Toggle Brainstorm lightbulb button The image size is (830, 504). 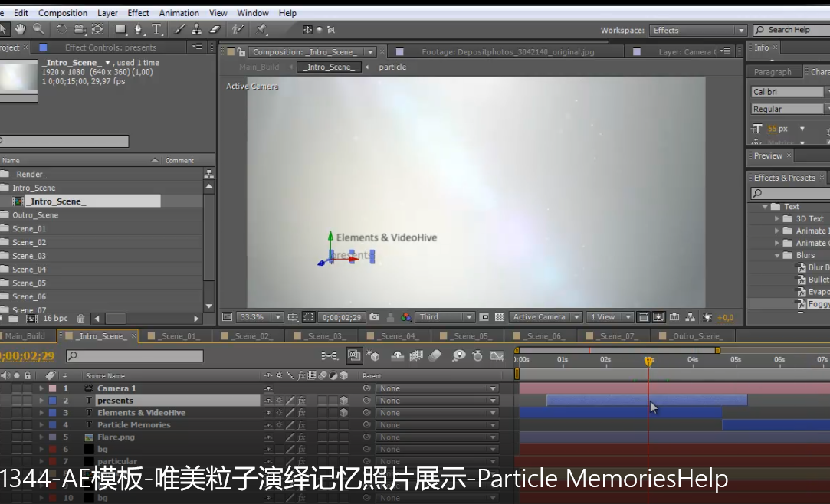[458, 356]
